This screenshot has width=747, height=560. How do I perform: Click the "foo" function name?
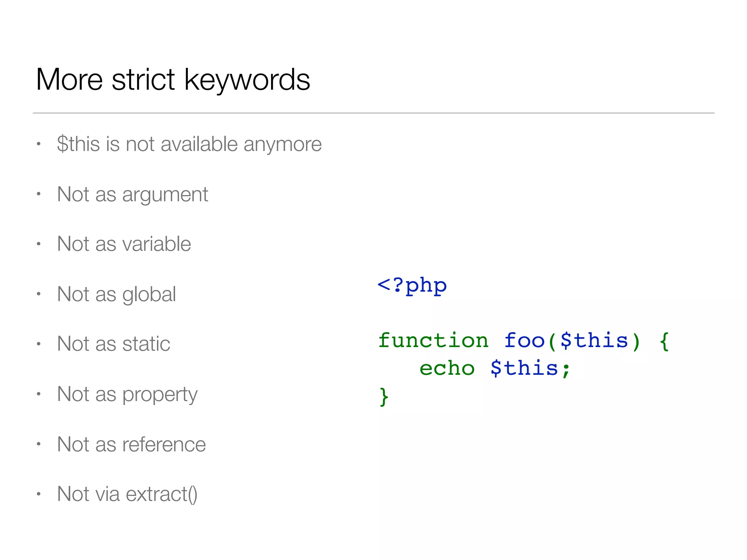pyautogui.click(x=524, y=341)
